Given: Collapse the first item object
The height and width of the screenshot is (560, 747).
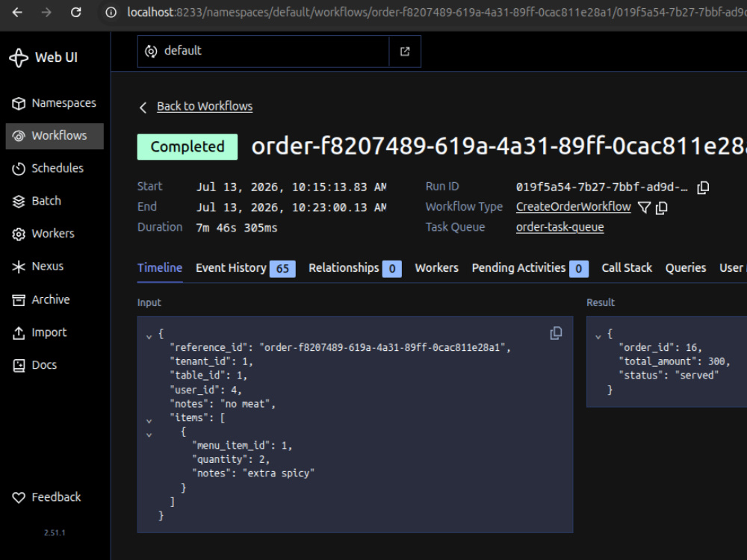Looking at the screenshot, I should coord(149,435).
